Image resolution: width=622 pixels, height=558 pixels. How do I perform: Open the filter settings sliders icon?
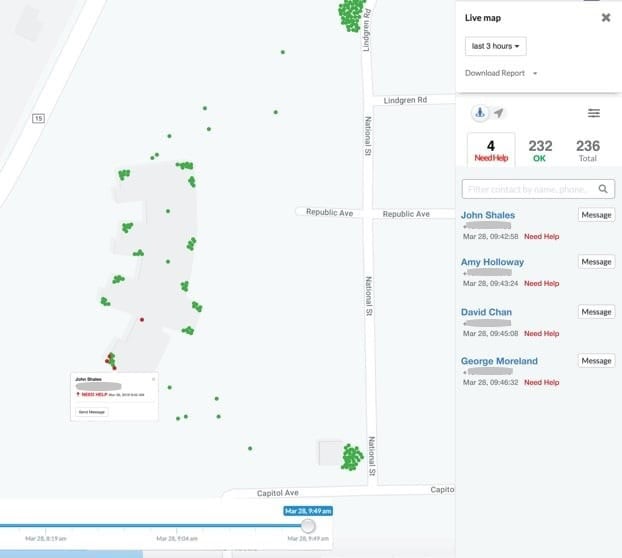[x=594, y=113]
